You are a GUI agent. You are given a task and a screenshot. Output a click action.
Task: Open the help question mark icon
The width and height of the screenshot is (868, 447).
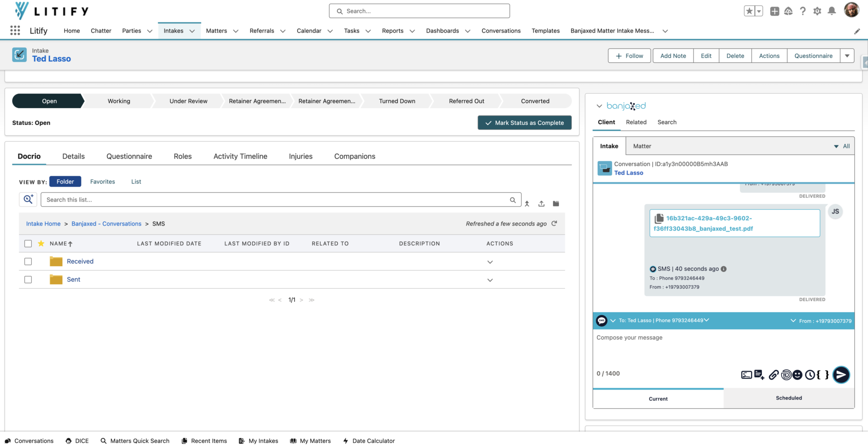click(803, 11)
